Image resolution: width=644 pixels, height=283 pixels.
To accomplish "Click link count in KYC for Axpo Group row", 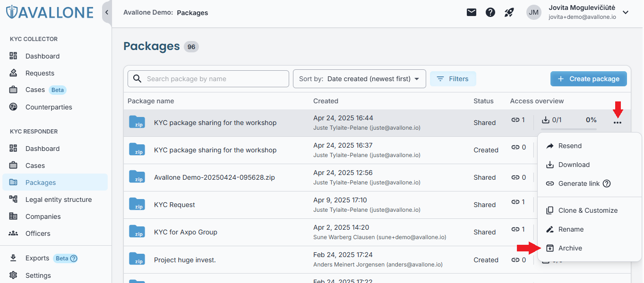I will (x=518, y=229).
